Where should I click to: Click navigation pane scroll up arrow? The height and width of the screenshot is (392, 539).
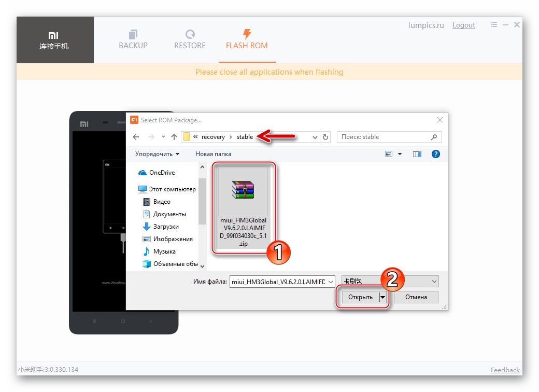click(202, 167)
